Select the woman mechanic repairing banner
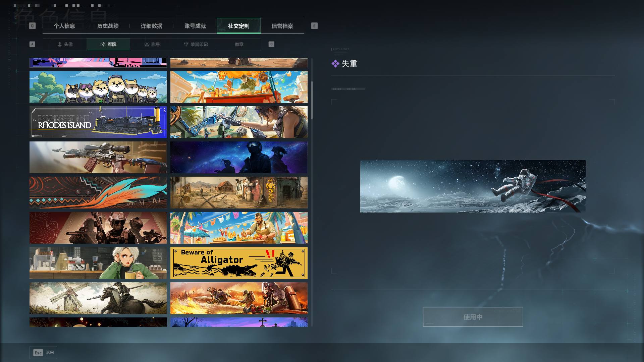The width and height of the screenshot is (644, 362). tap(239, 122)
